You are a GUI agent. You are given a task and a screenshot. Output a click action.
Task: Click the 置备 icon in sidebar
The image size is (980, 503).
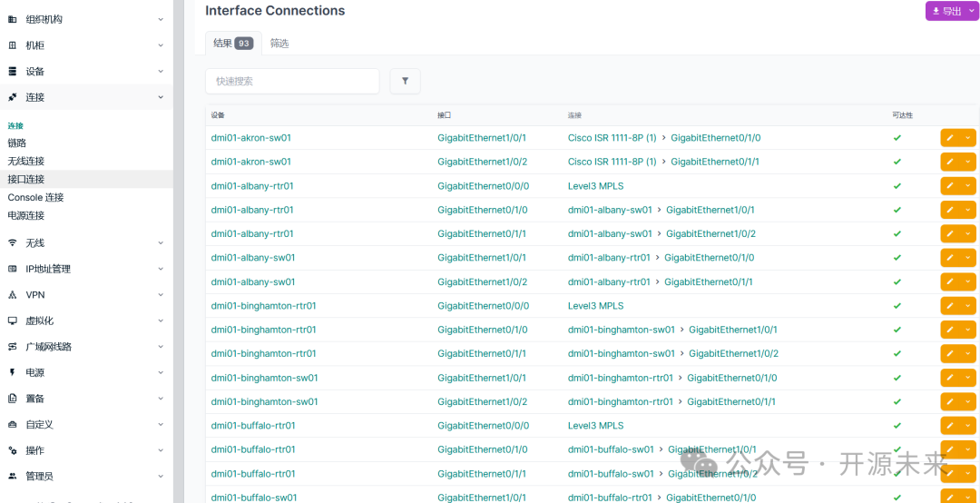point(12,399)
